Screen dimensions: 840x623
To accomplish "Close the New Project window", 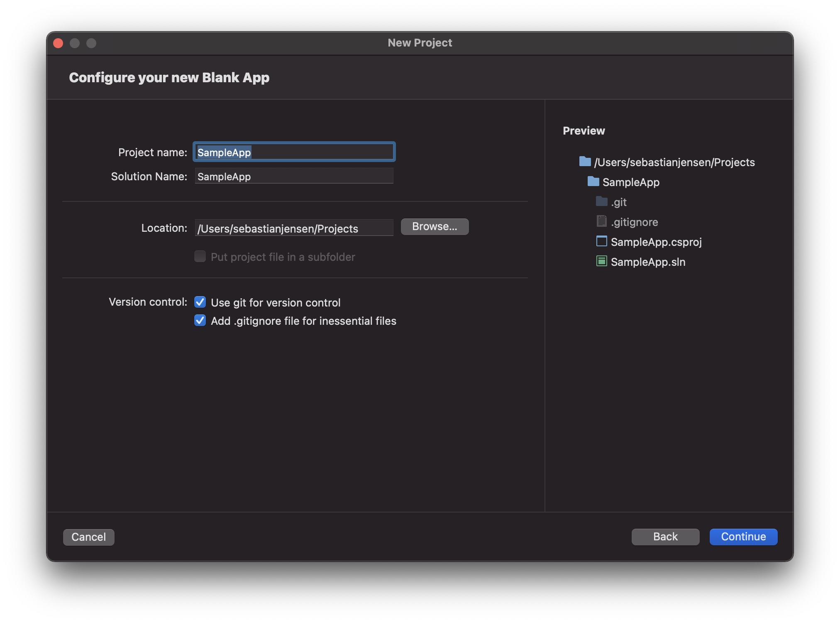I will tap(58, 43).
